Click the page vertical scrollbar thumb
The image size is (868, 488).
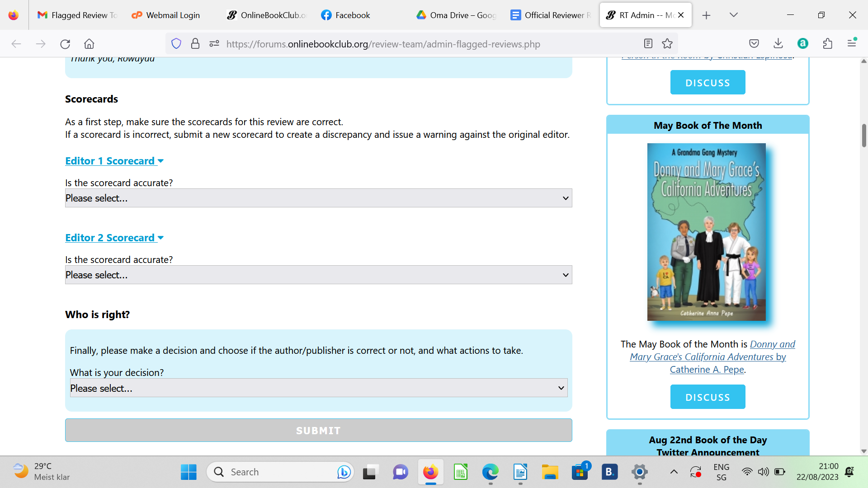click(863, 136)
